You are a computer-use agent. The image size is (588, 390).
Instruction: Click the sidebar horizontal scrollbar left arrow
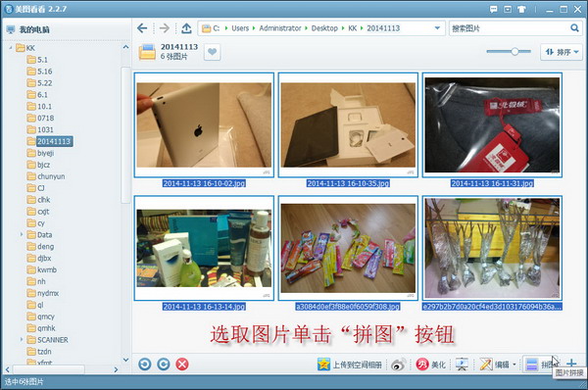click(x=7, y=369)
